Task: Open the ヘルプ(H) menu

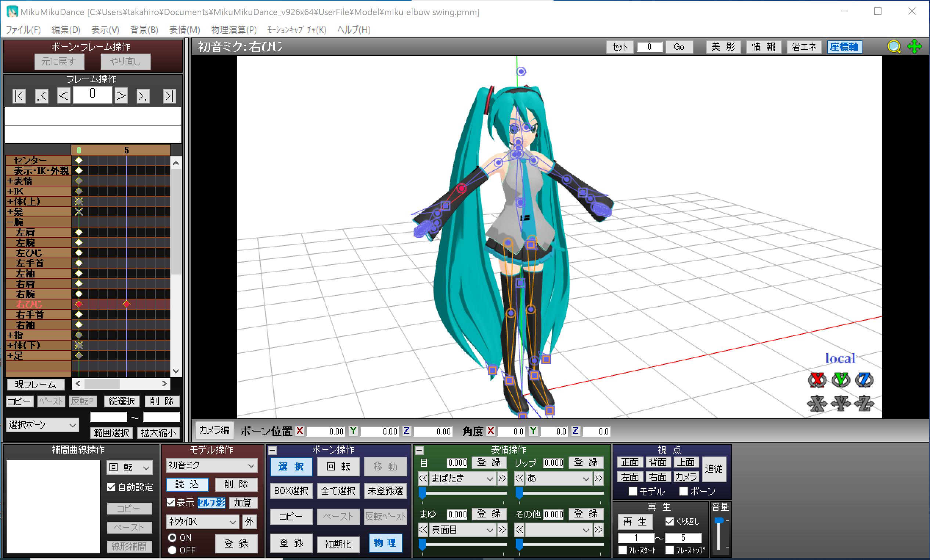Action: pyautogui.click(x=354, y=30)
